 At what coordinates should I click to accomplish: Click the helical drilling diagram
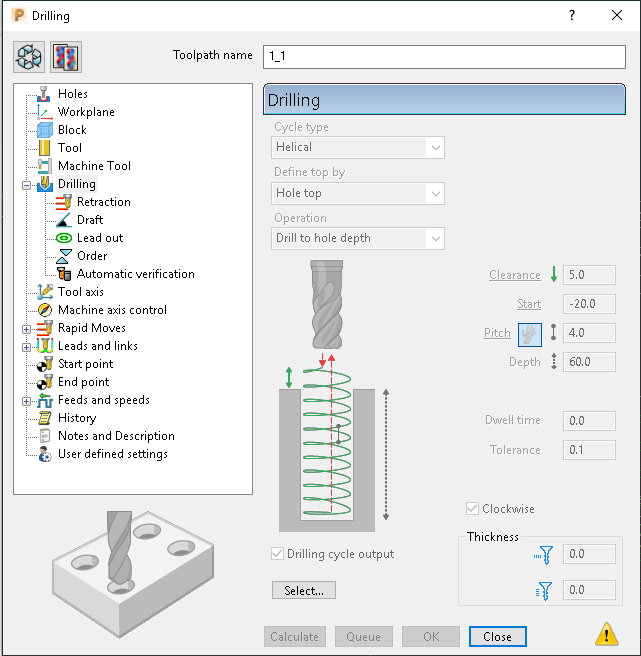click(334, 396)
